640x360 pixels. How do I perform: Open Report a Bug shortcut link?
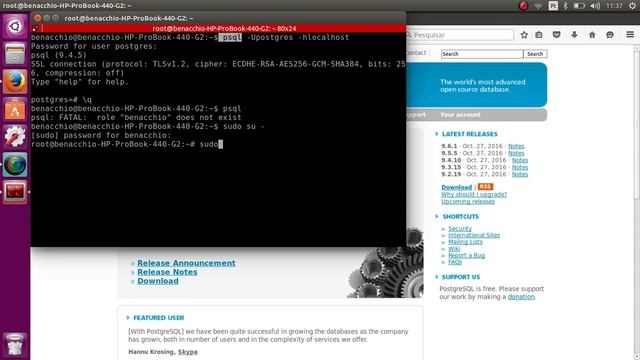point(466,255)
